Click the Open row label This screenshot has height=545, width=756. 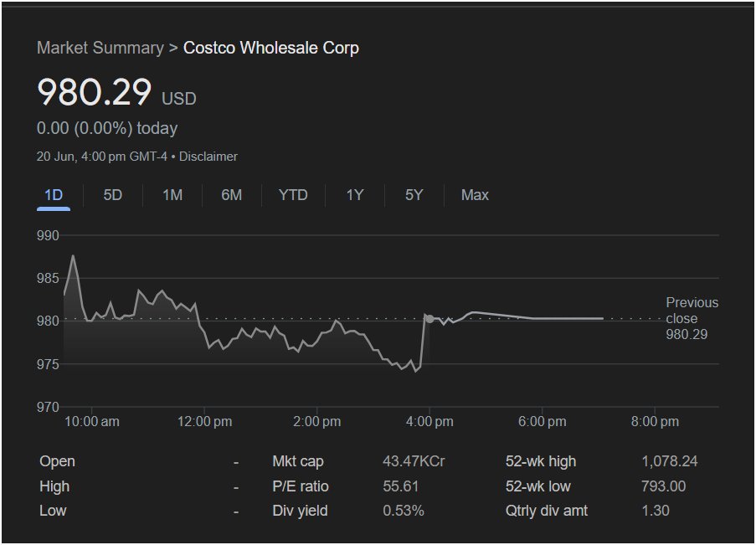[x=58, y=461]
